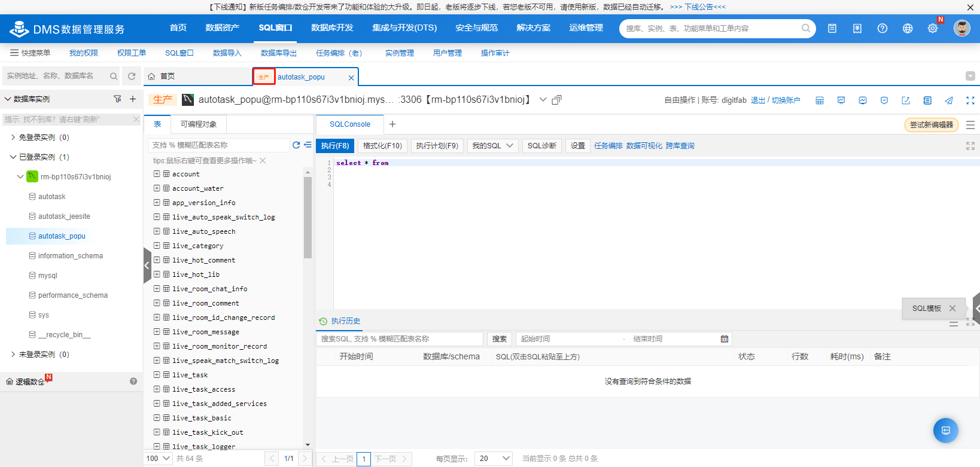The image size is (980, 467).
Task: Open the settings gear icon in header
Action: point(933,28)
